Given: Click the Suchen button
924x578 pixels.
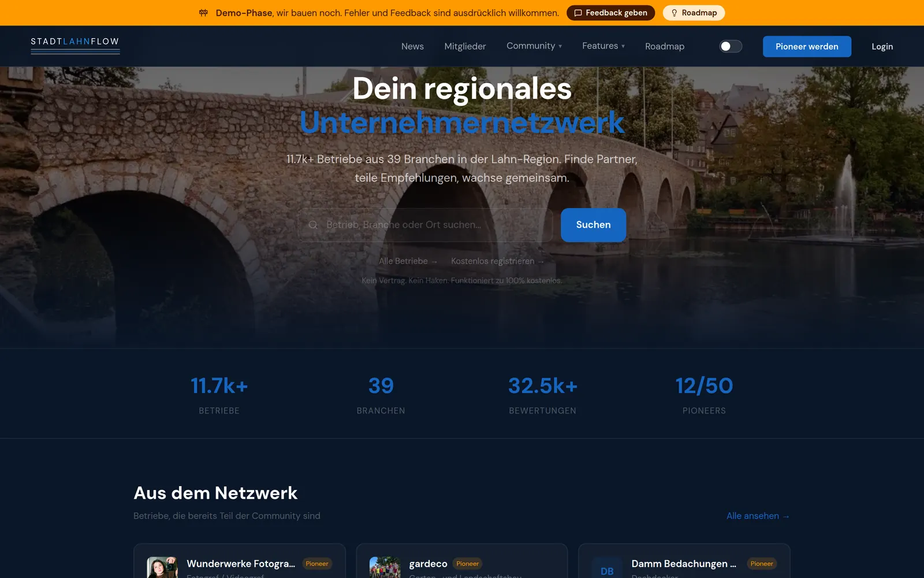Looking at the screenshot, I should (x=593, y=225).
